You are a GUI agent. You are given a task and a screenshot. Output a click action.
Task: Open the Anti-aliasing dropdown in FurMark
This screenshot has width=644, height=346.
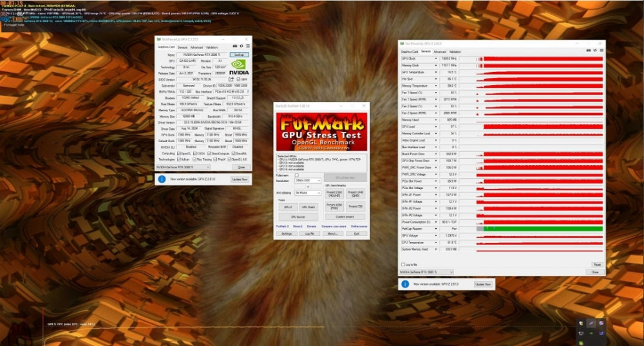pos(308,192)
